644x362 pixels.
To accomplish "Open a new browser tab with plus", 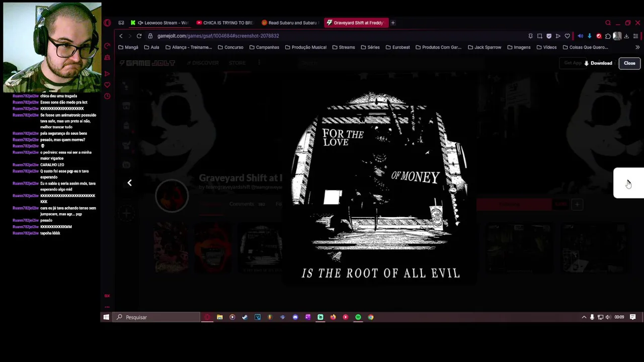I will click(x=393, y=23).
